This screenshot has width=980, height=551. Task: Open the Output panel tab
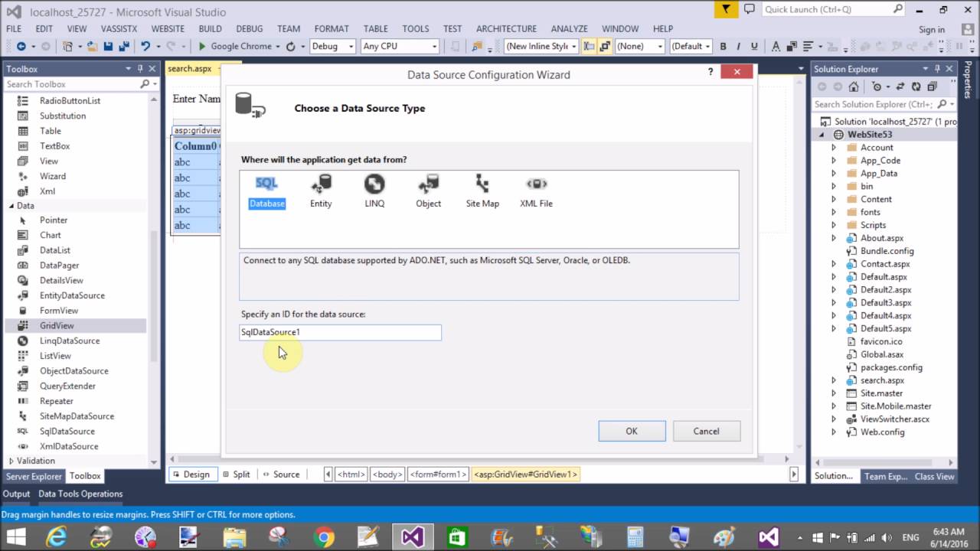pos(16,494)
